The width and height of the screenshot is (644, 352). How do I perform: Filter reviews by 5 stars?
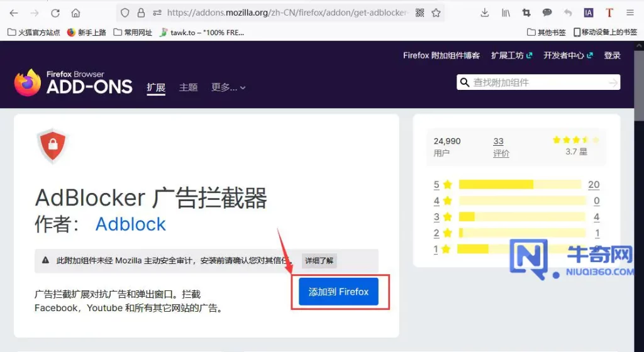(443, 185)
